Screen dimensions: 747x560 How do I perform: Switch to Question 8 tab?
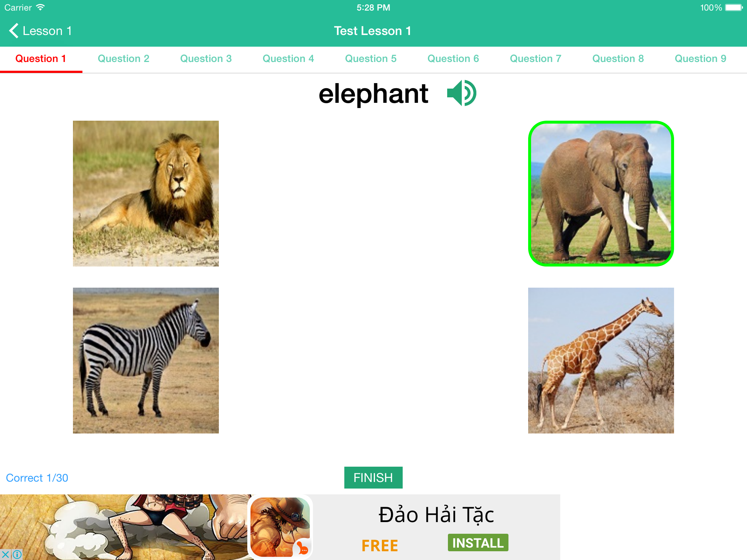click(x=618, y=59)
